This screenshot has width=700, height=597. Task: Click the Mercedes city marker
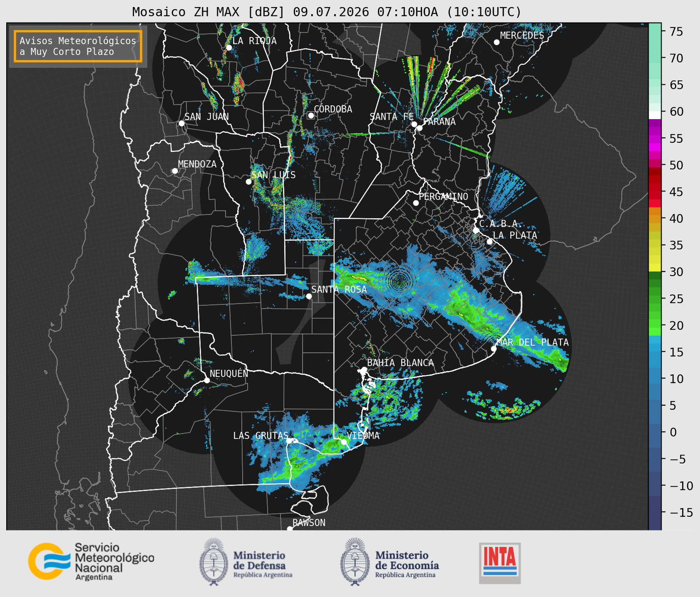click(x=496, y=42)
